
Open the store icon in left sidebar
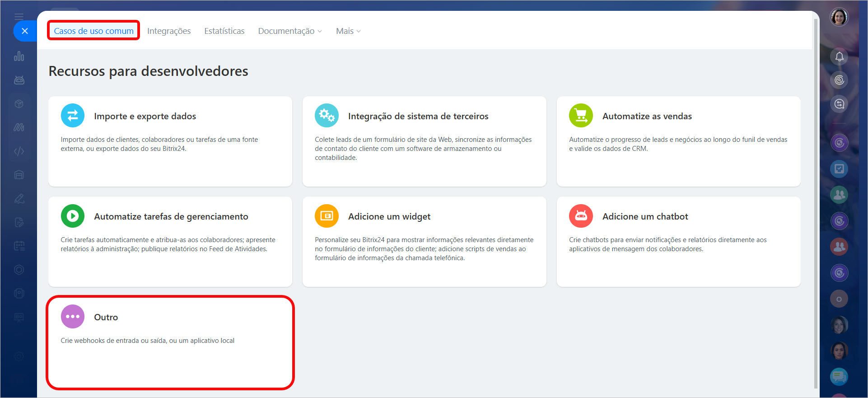pyautogui.click(x=19, y=175)
